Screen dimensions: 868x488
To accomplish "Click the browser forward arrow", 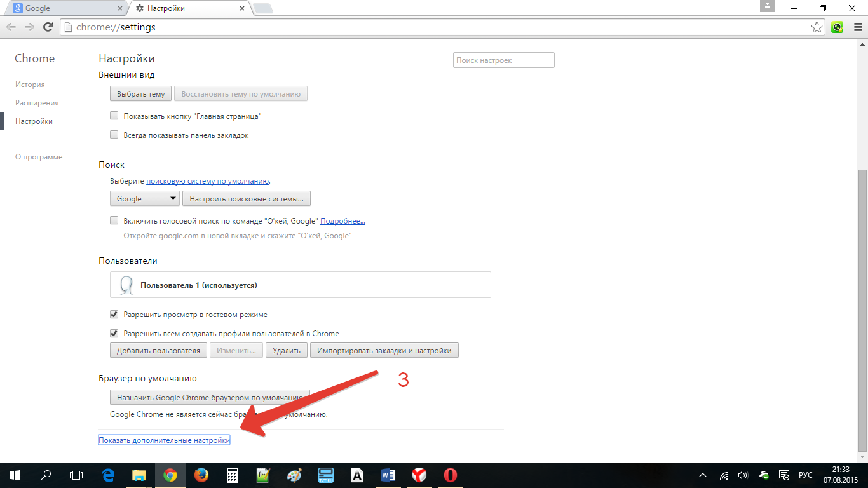I will (29, 27).
